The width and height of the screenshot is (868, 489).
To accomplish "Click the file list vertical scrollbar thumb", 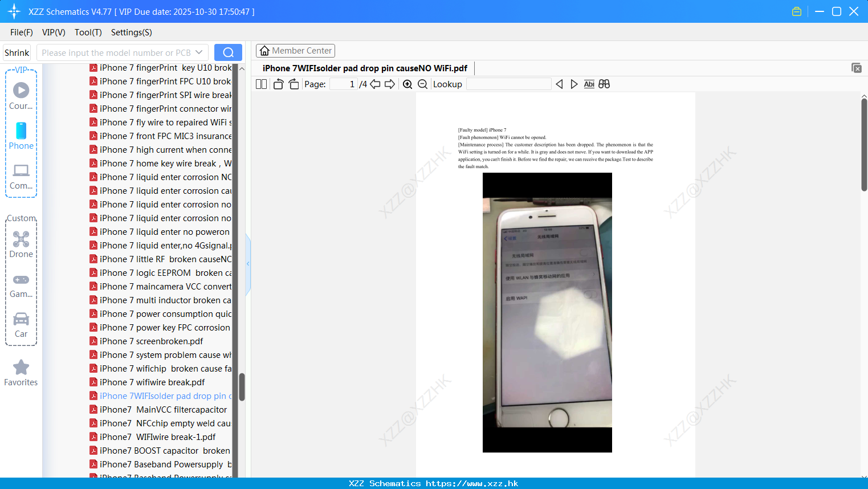I will pos(242,387).
